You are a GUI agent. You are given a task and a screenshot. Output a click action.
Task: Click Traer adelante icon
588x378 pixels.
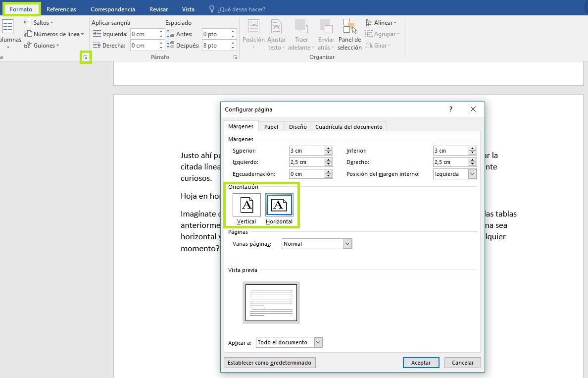[301, 35]
